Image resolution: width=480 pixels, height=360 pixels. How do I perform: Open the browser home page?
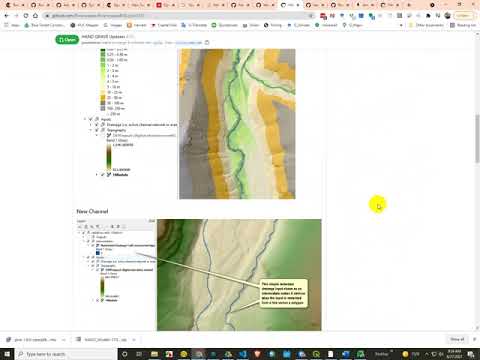pyautogui.click(x=35, y=16)
